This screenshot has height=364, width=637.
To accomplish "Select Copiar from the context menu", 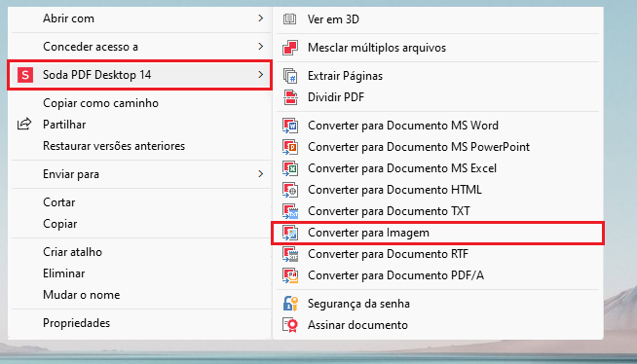I will [x=139, y=224].
